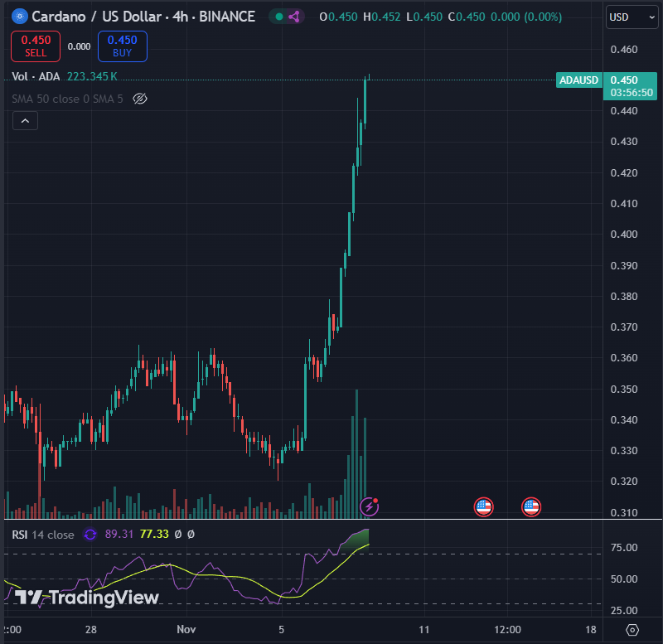Screen dimensions: 663x644
Task: Toggle SMA indicator visibility eye icon
Action: click(140, 99)
